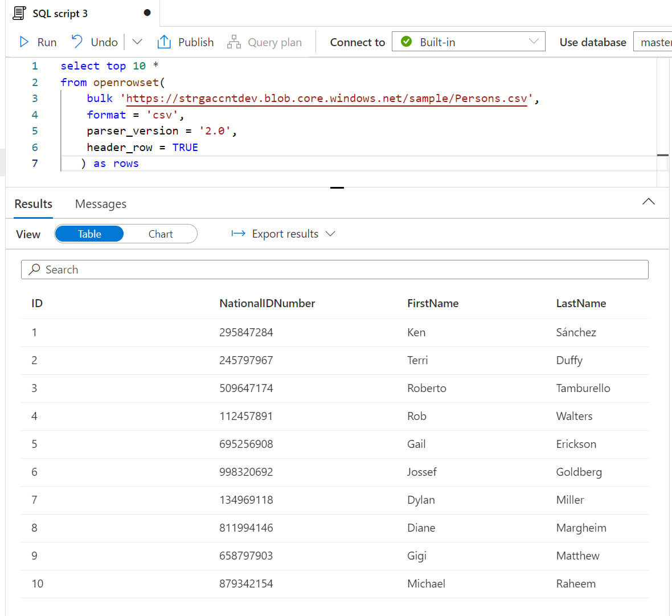
Task: Expand the Undo options chevron
Action: click(x=137, y=42)
